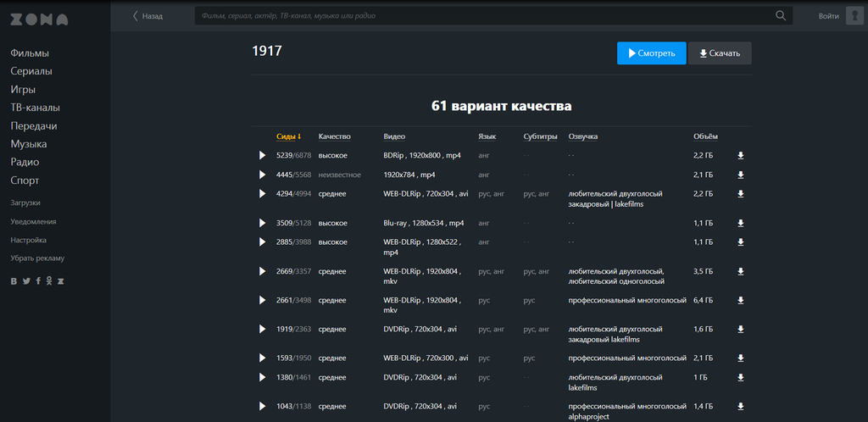
Task: Open Загрузки page
Action: [x=25, y=203]
